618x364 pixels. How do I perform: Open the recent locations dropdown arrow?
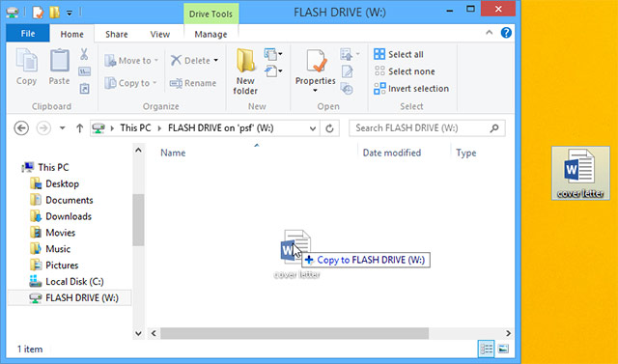point(62,128)
